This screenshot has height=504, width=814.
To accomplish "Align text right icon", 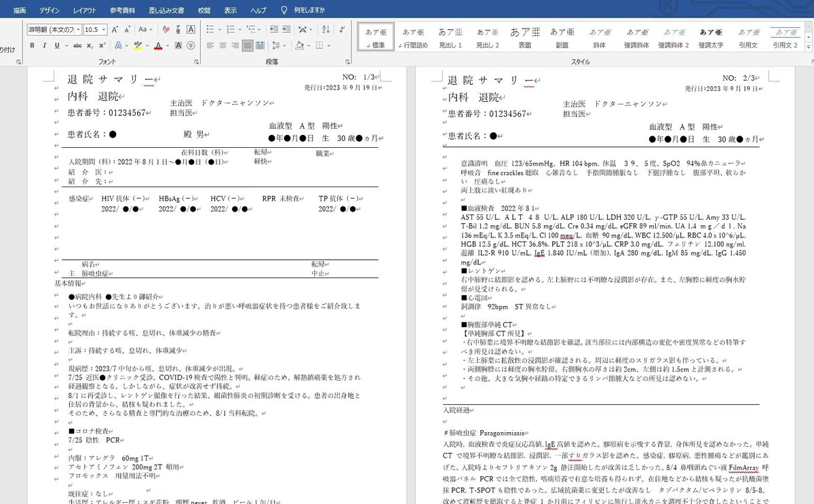I will pyautogui.click(x=235, y=45).
